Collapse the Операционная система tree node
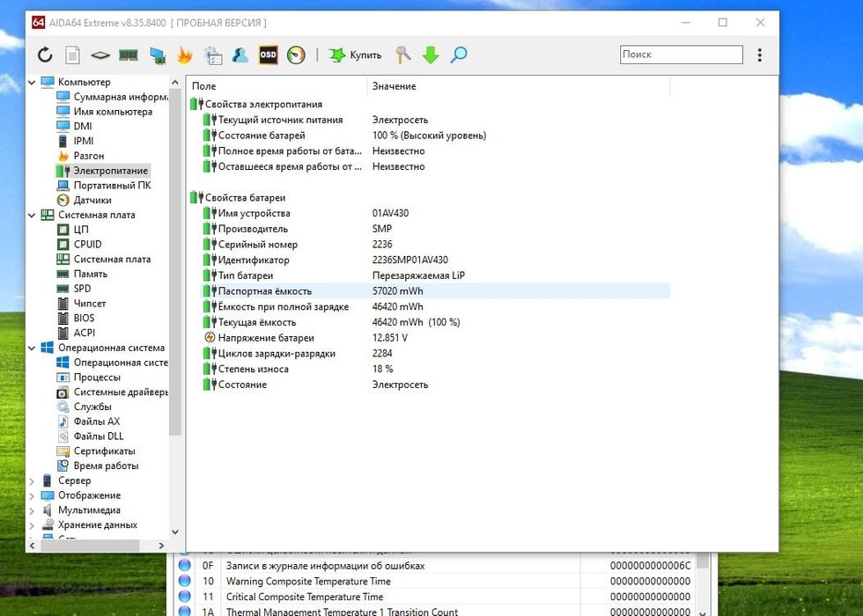This screenshot has width=863, height=616. 32,348
